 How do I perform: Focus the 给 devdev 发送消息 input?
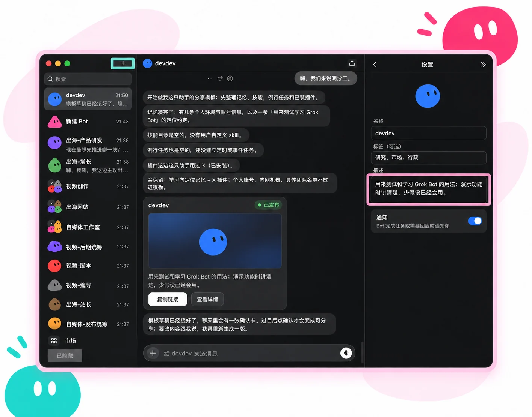coord(250,353)
